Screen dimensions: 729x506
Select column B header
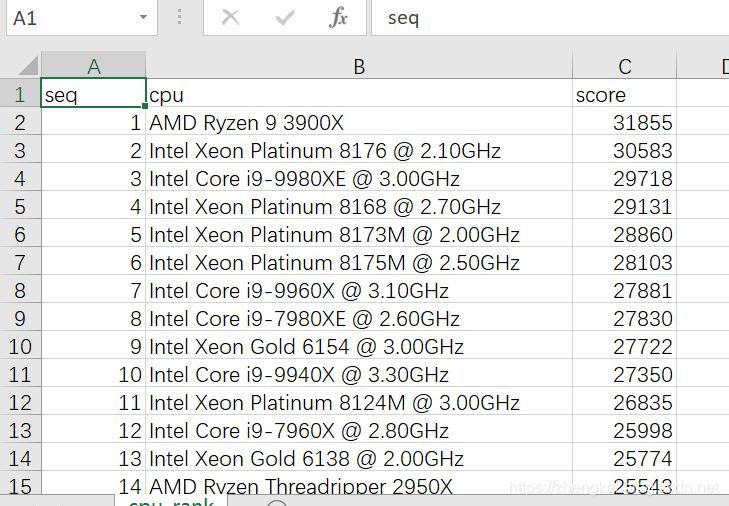click(359, 65)
